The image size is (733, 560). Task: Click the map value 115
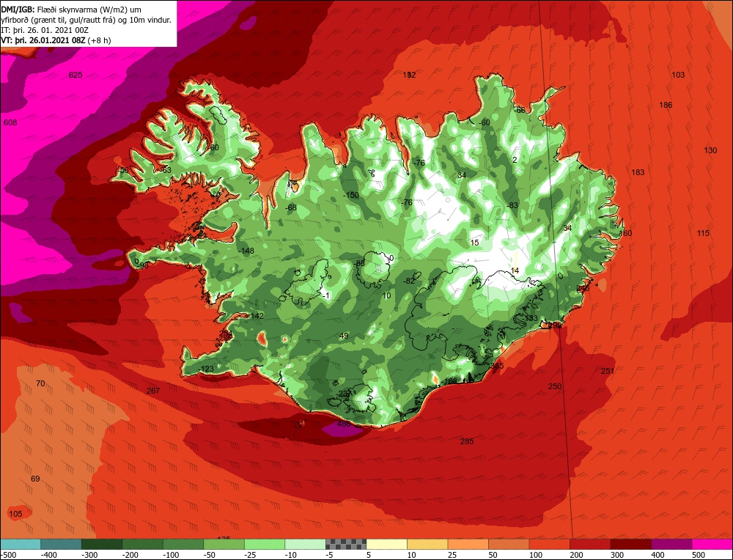[x=703, y=233]
